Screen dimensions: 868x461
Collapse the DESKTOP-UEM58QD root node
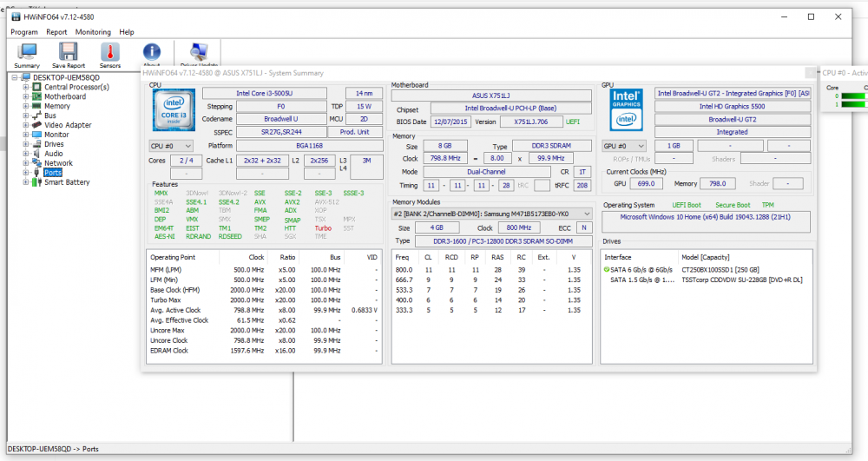click(x=15, y=77)
